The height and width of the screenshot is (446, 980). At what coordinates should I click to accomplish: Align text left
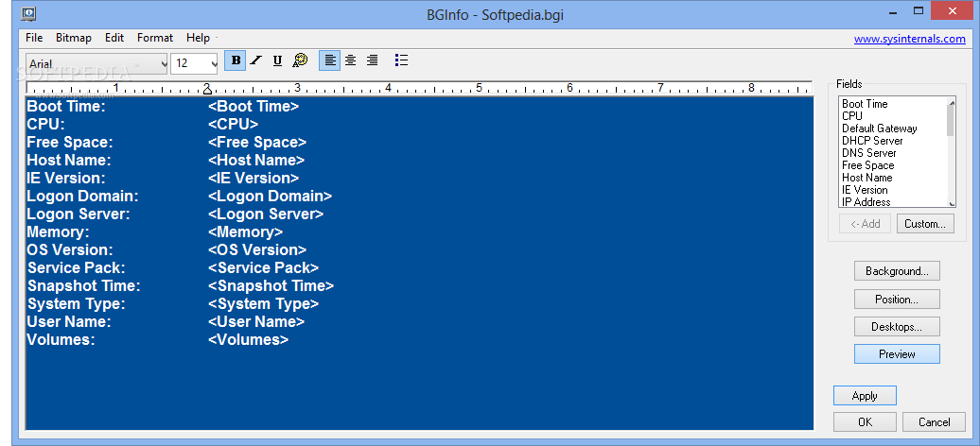(330, 60)
